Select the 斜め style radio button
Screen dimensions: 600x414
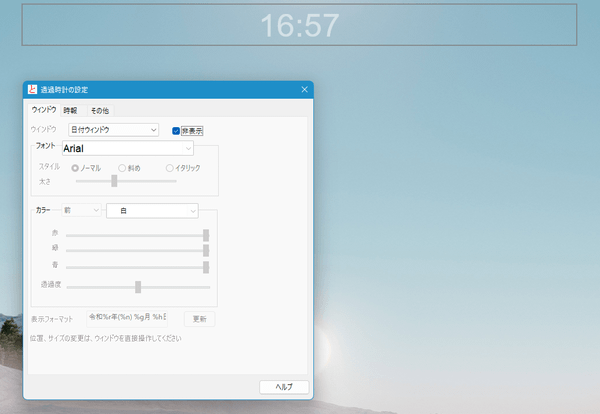click(x=122, y=167)
